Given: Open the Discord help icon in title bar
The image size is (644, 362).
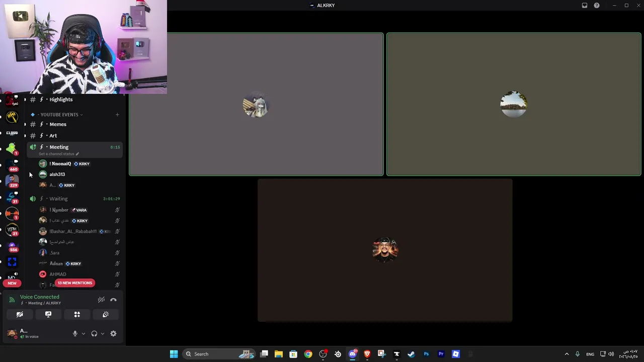Looking at the screenshot, I should 597,6.
